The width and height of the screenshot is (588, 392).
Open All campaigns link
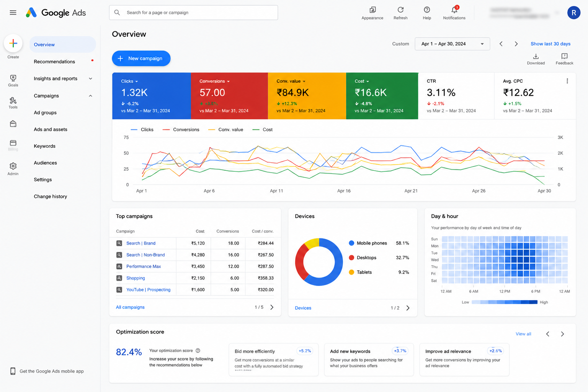point(130,307)
